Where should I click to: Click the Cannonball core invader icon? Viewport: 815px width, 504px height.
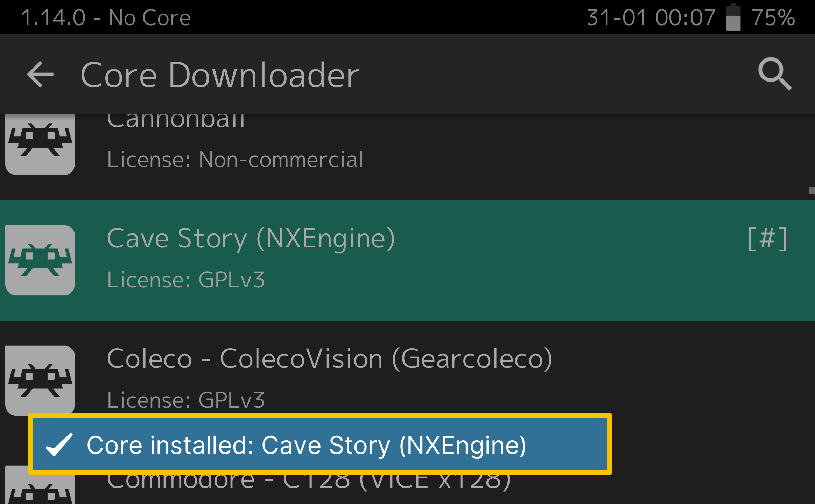[40, 144]
